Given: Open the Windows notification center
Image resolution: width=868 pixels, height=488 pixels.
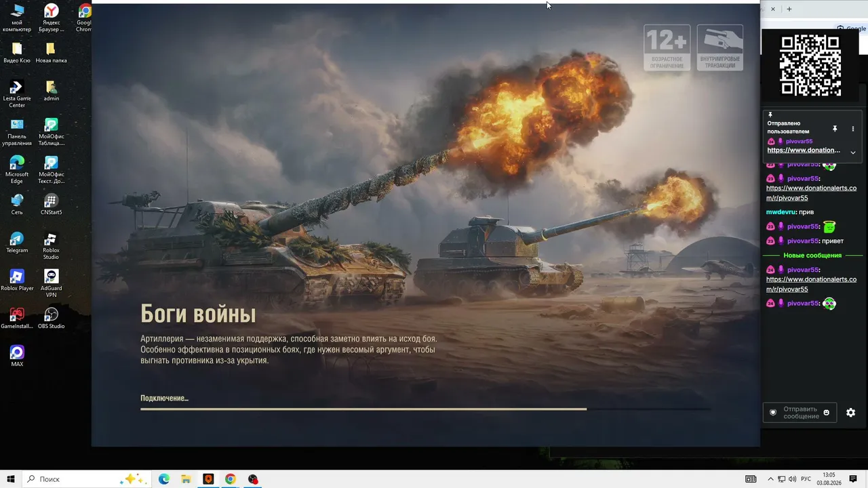Looking at the screenshot, I should (853, 479).
